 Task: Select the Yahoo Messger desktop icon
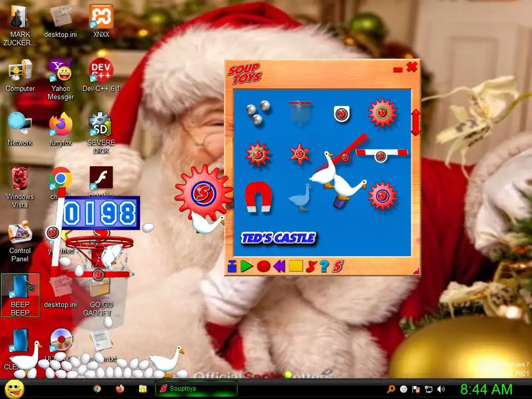point(60,79)
